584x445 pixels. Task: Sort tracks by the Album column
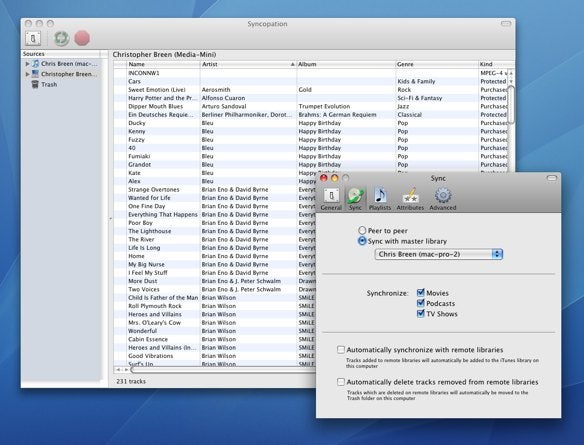click(346, 64)
